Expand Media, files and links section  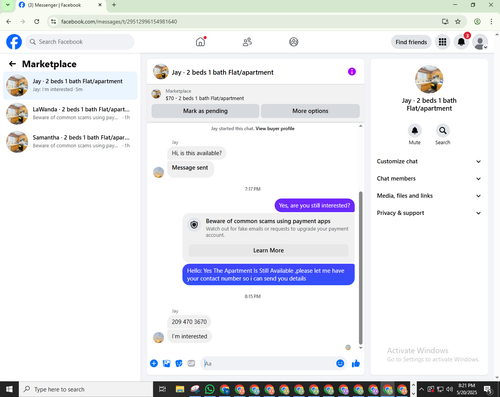pyautogui.click(x=429, y=196)
